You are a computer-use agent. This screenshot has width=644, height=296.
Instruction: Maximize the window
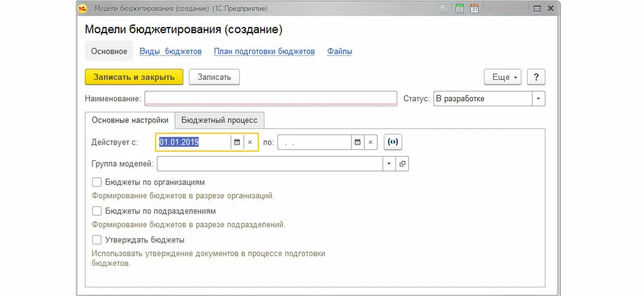coord(536,9)
